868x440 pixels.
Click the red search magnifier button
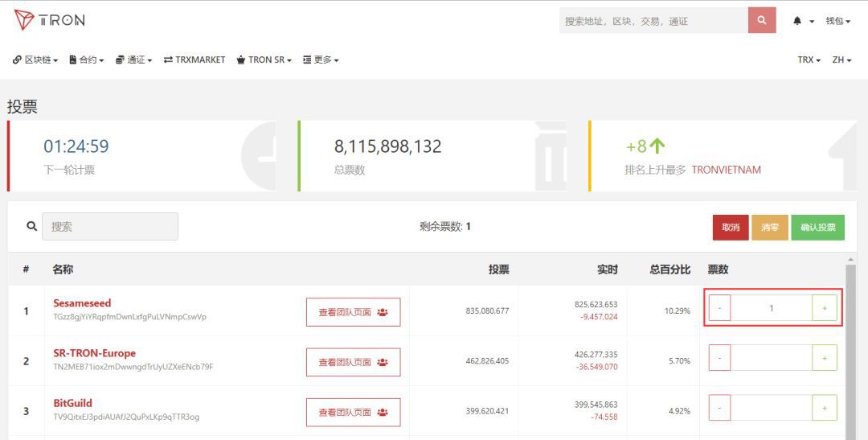pyautogui.click(x=762, y=20)
